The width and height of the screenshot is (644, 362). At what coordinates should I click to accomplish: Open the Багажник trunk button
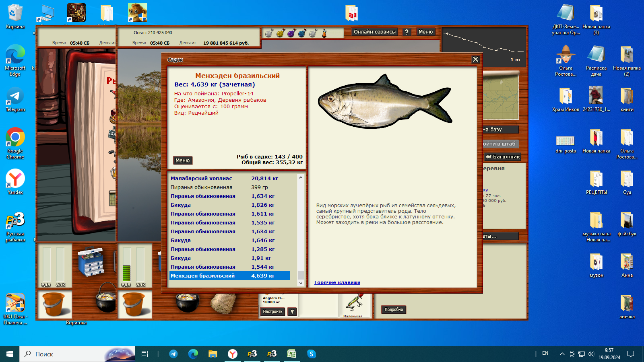(503, 157)
